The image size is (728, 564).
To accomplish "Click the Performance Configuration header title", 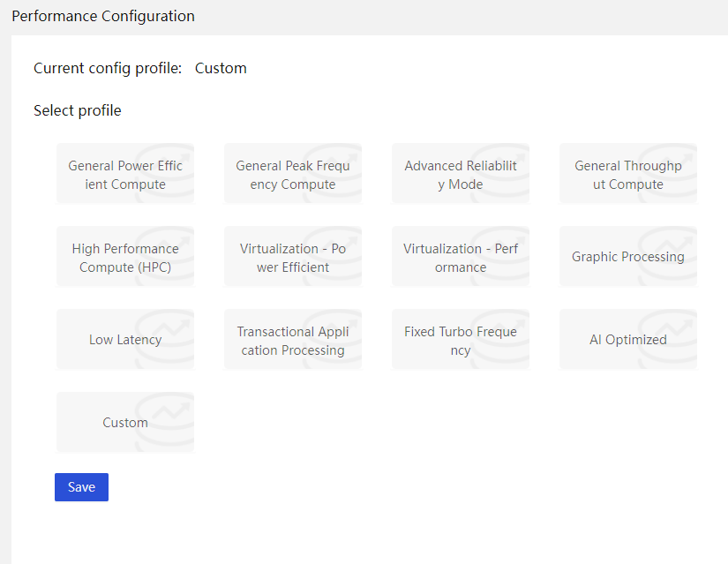I will (103, 16).
